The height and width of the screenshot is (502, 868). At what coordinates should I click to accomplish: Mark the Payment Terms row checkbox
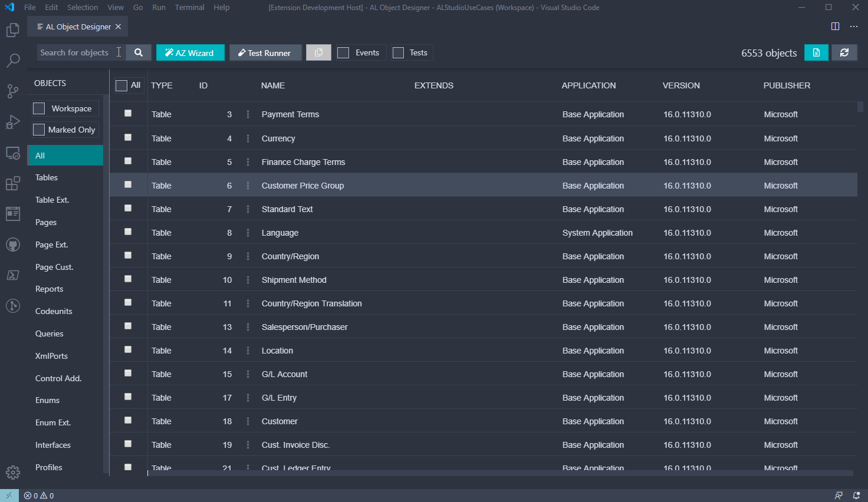point(128,113)
